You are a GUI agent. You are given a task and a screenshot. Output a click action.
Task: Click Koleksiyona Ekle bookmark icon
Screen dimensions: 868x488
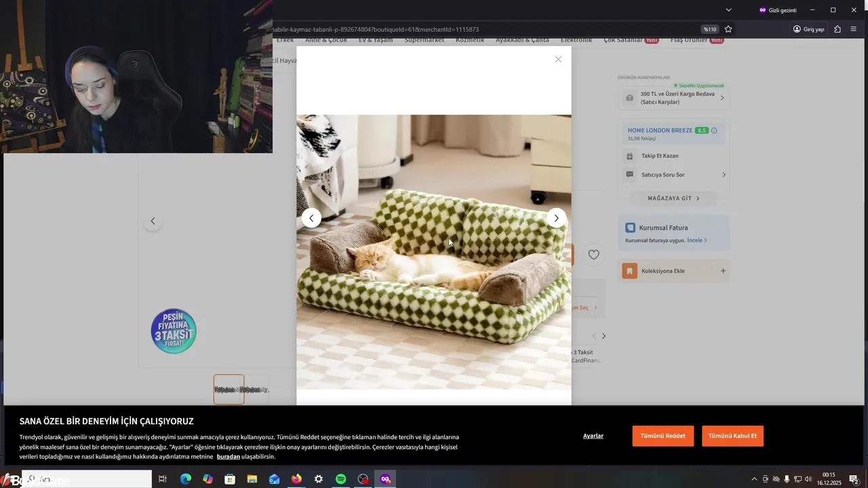coord(629,271)
